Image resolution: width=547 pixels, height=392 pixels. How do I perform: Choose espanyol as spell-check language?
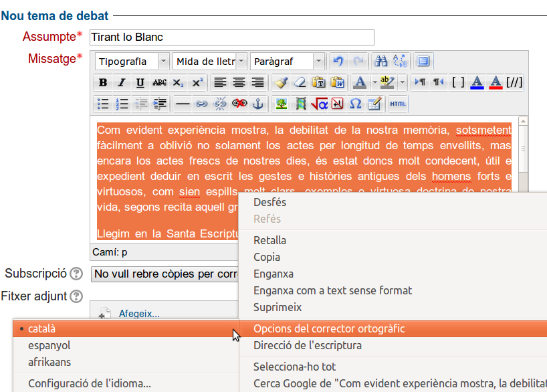(x=49, y=345)
